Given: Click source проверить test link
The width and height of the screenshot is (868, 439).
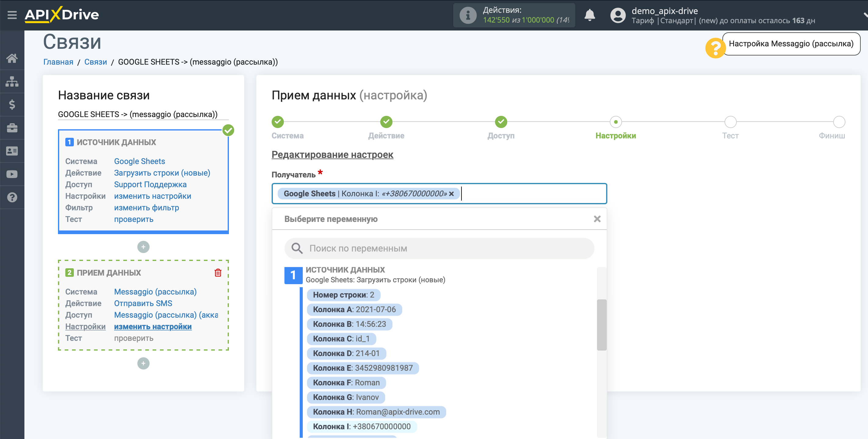Looking at the screenshot, I should click(x=134, y=219).
